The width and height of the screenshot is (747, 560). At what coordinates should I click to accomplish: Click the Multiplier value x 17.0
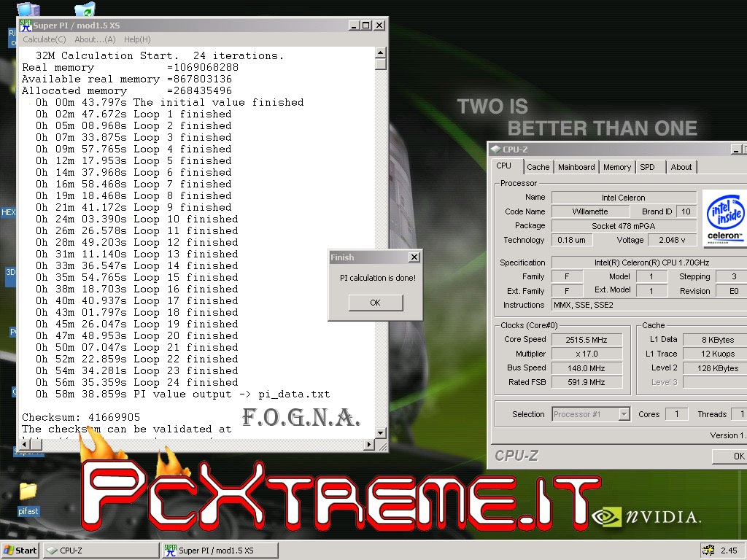(x=587, y=354)
